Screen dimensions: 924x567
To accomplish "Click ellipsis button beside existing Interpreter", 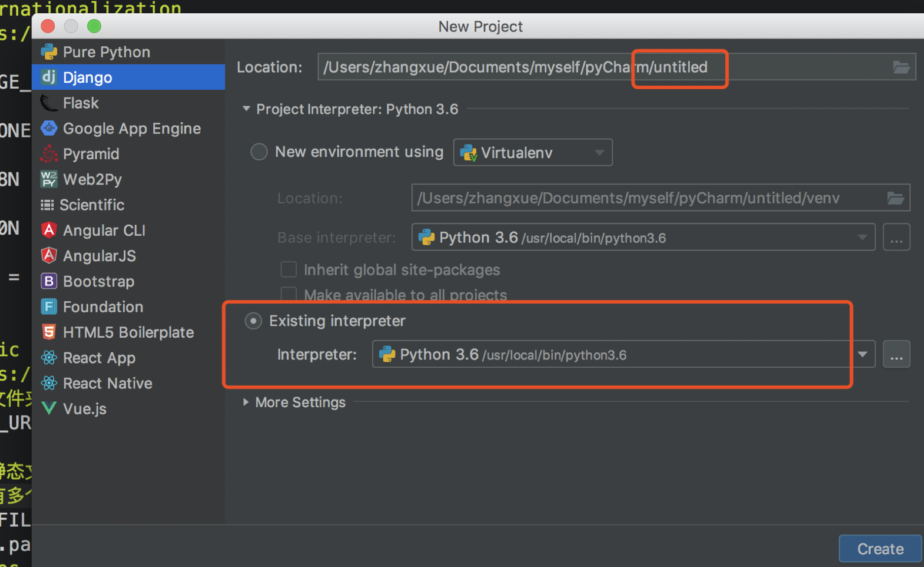I will pyautogui.click(x=896, y=354).
